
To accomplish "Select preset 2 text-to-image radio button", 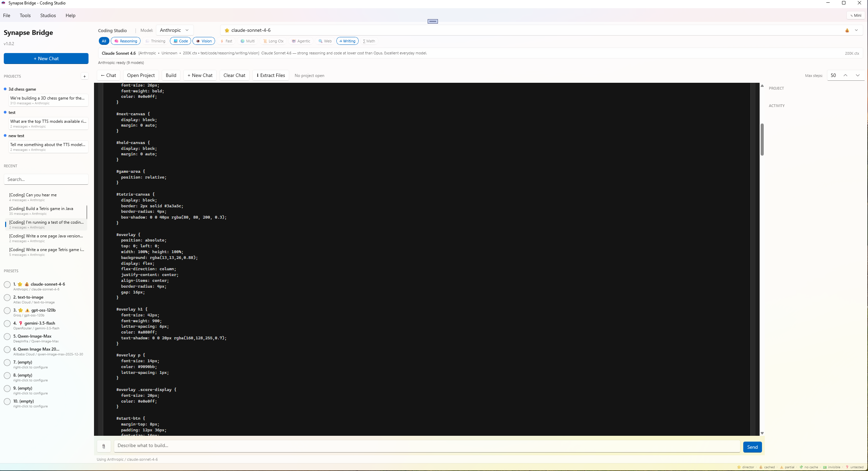I will pyautogui.click(x=7, y=298).
